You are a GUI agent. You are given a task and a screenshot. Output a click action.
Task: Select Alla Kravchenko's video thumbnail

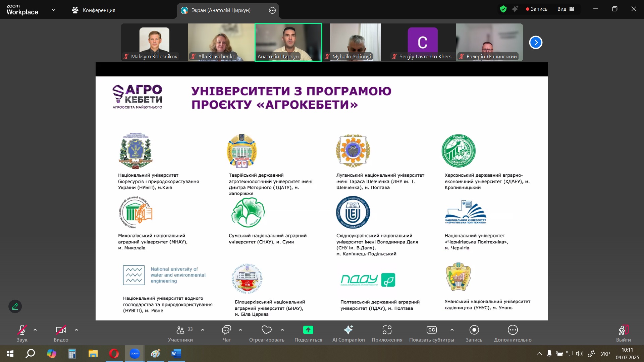[221, 42]
